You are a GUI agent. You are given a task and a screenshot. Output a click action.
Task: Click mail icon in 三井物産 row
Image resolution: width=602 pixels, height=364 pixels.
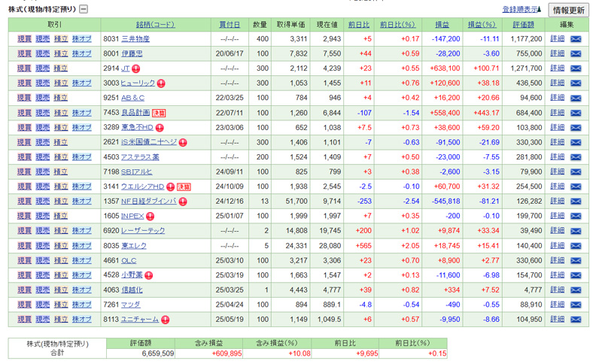[576, 39]
